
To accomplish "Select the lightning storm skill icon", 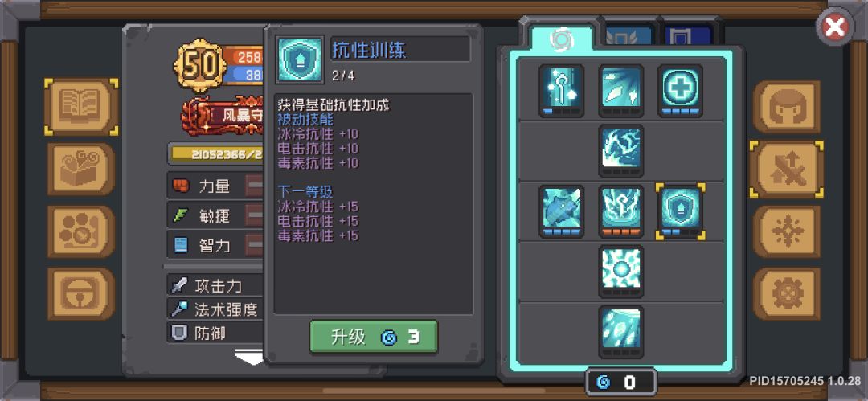I will point(620,150).
